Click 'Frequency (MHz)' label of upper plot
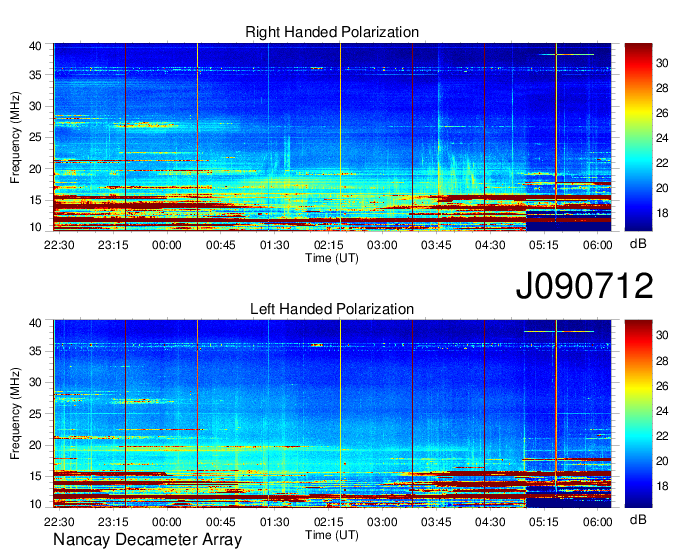Viewport: 680px width, 552px height. [15, 137]
